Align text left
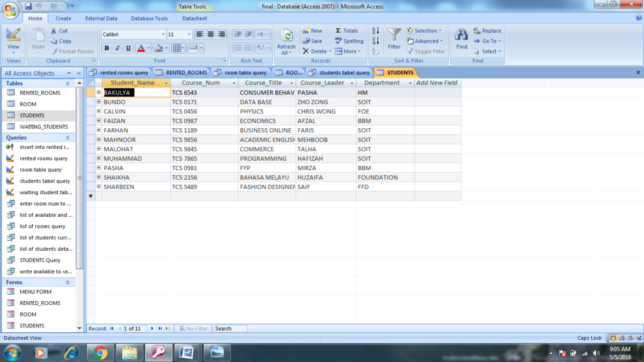Image resolution: width=644 pixels, height=362 pixels. tap(199, 35)
